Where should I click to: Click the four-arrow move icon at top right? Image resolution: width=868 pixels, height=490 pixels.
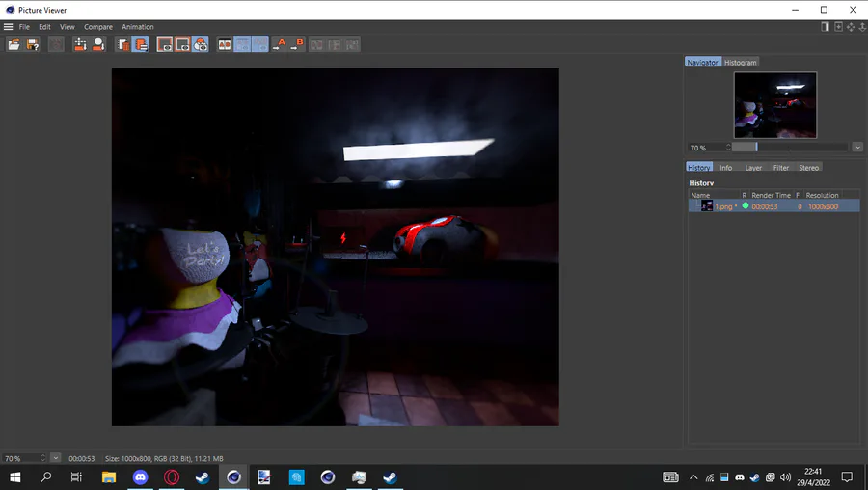[851, 27]
